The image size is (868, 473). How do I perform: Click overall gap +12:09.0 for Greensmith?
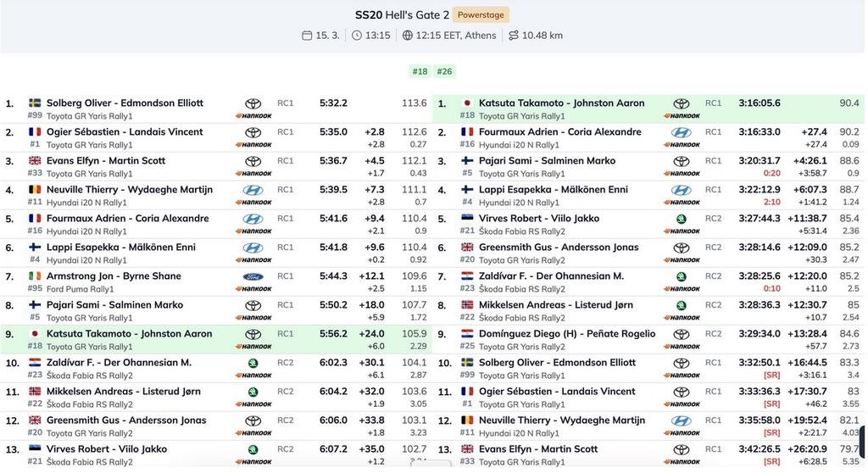tap(807, 247)
